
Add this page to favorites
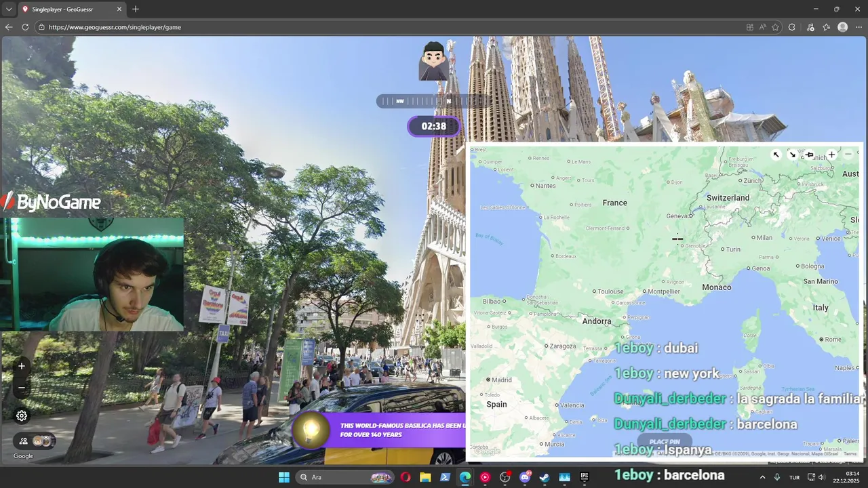point(775,27)
